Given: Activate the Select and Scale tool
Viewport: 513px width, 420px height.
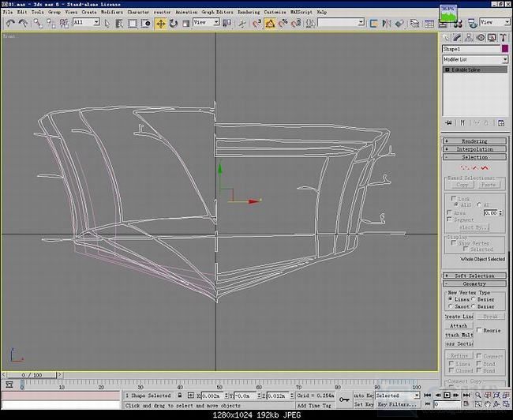Looking at the screenshot, I should click(185, 23).
